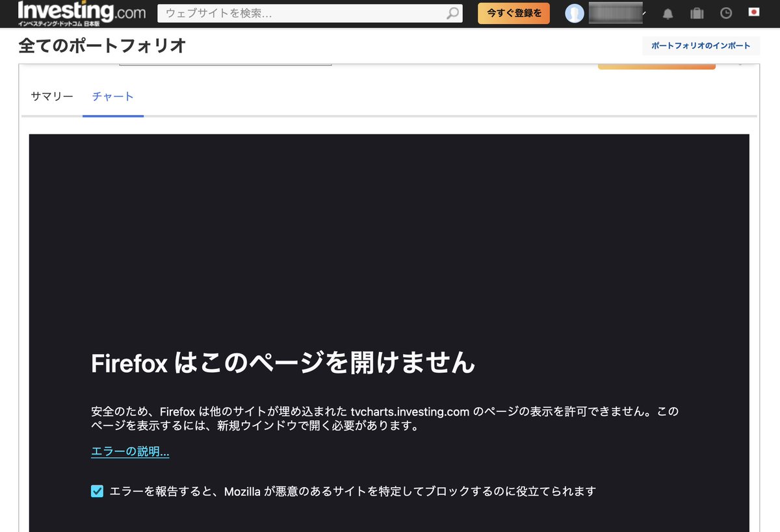Image resolution: width=780 pixels, height=532 pixels.
Task: Open the user avatar profile icon
Action: (x=575, y=13)
